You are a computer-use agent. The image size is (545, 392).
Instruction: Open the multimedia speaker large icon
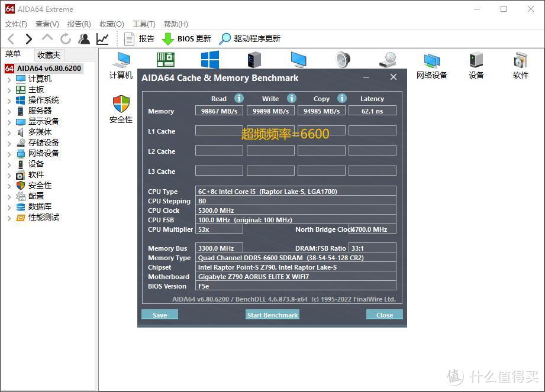click(343, 59)
